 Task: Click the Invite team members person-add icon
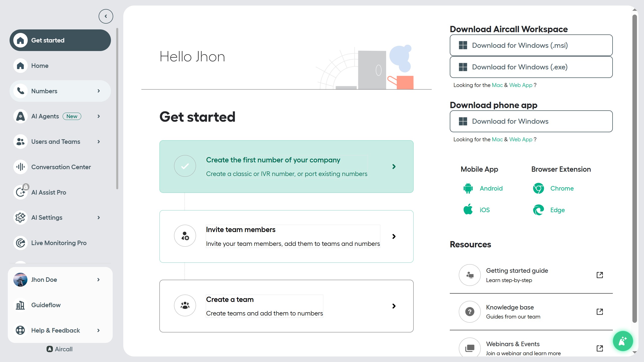pos(185,236)
